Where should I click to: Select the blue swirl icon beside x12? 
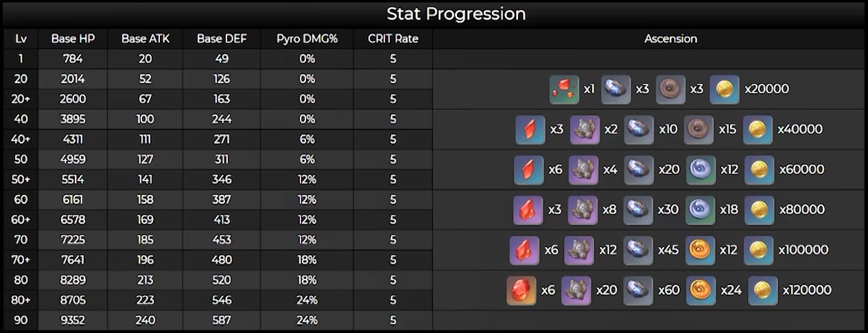701,170
